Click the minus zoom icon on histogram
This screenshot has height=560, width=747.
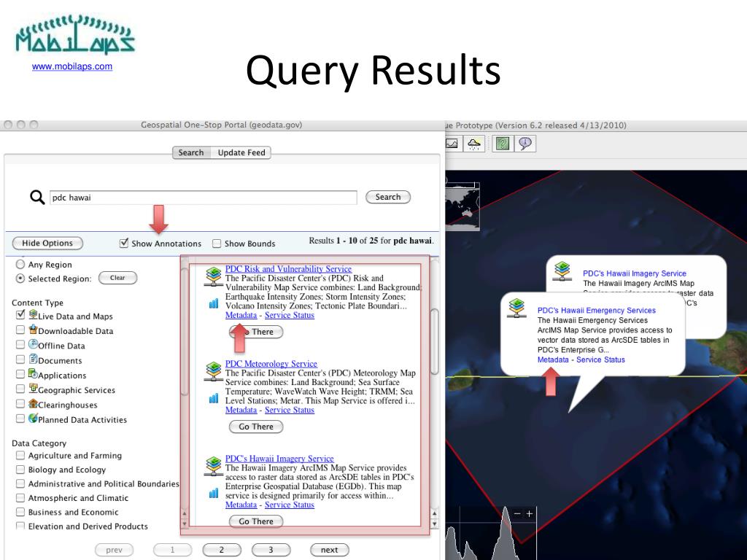[x=518, y=514]
